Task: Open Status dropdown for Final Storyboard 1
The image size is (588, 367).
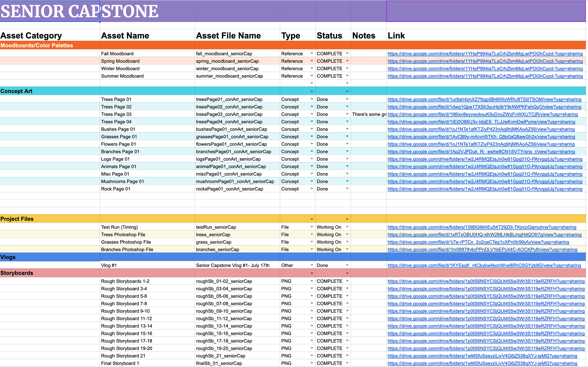Action: (x=347, y=363)
